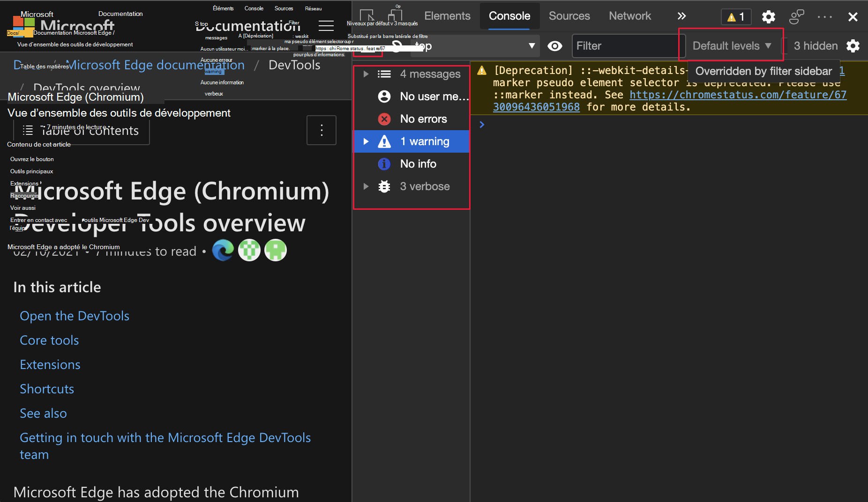Go to the Shortcuts section link

click(47, 389)
